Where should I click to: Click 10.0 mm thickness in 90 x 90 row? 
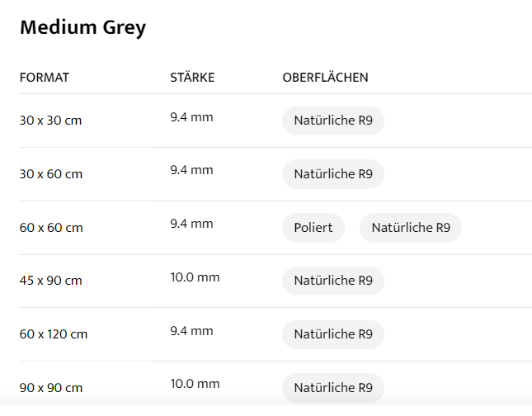(x=195, y=384)
